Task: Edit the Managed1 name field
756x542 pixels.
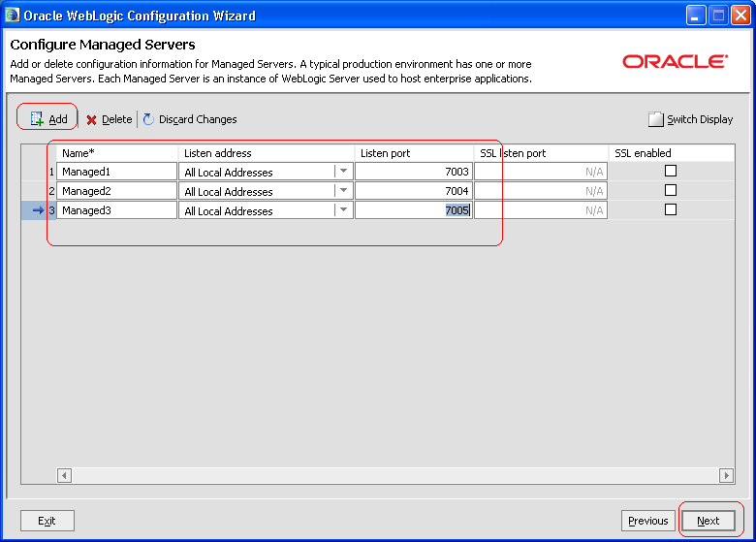Action: (116, 172)
